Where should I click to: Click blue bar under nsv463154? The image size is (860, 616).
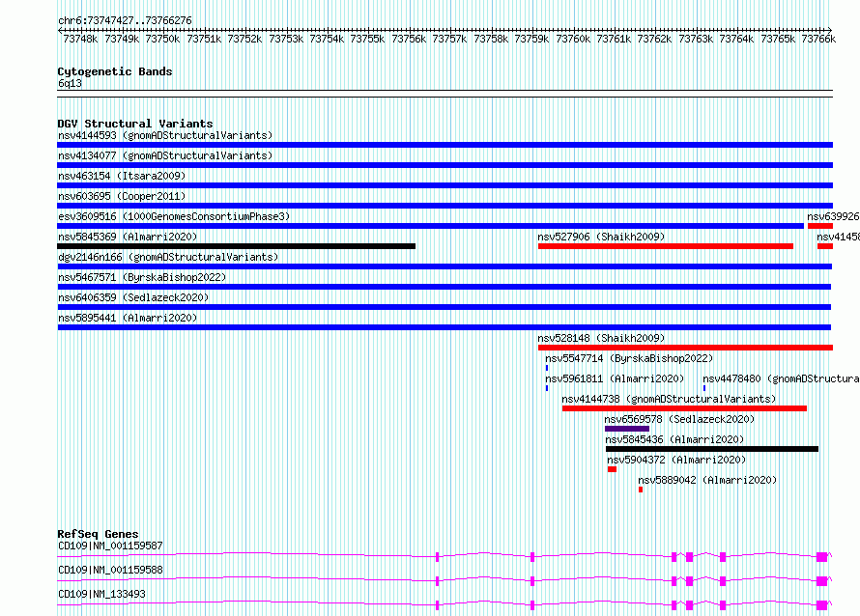(x=444, y=185)
